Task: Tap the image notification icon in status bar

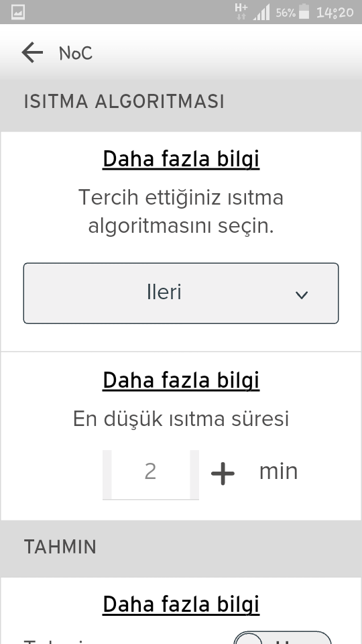Action: click(x=17, y=12)
